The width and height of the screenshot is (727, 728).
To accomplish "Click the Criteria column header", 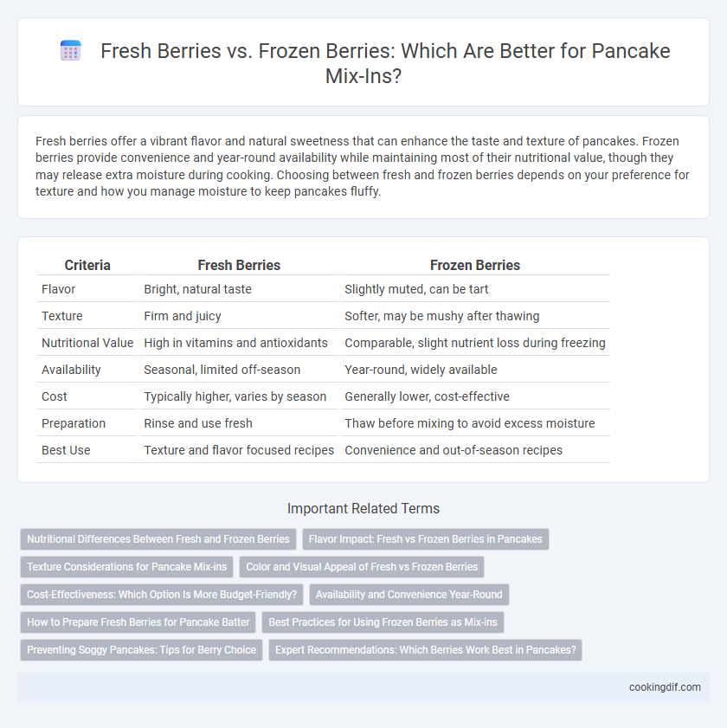I will click(x=87, y=265).
